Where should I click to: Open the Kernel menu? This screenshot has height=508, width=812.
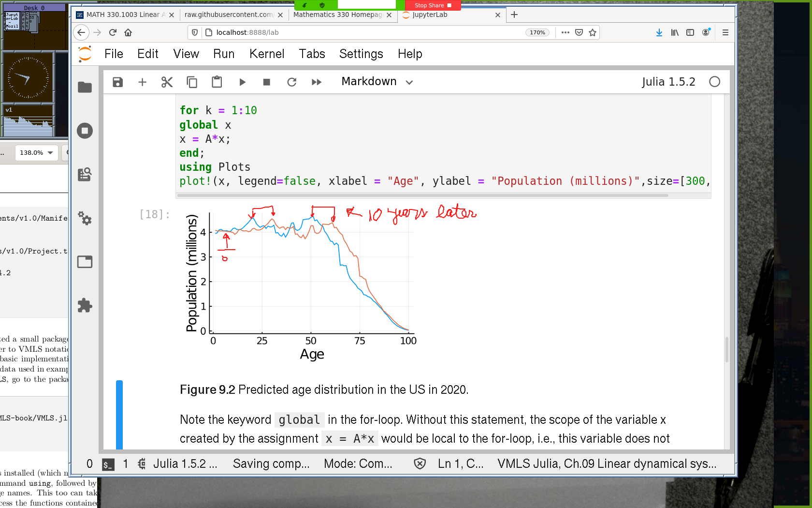click(266, 54)
